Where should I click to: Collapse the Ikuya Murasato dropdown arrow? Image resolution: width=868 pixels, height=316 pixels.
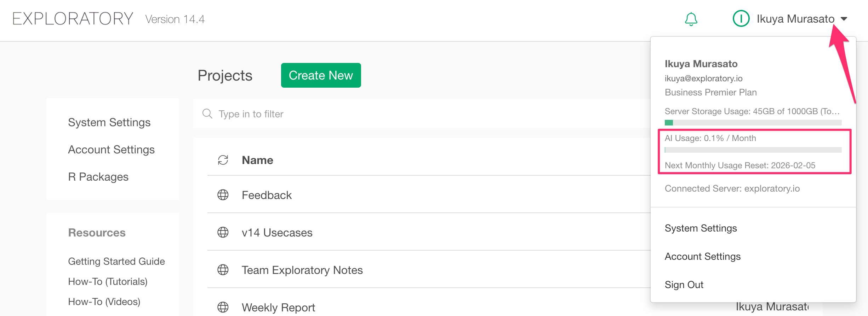coord(844,19)
